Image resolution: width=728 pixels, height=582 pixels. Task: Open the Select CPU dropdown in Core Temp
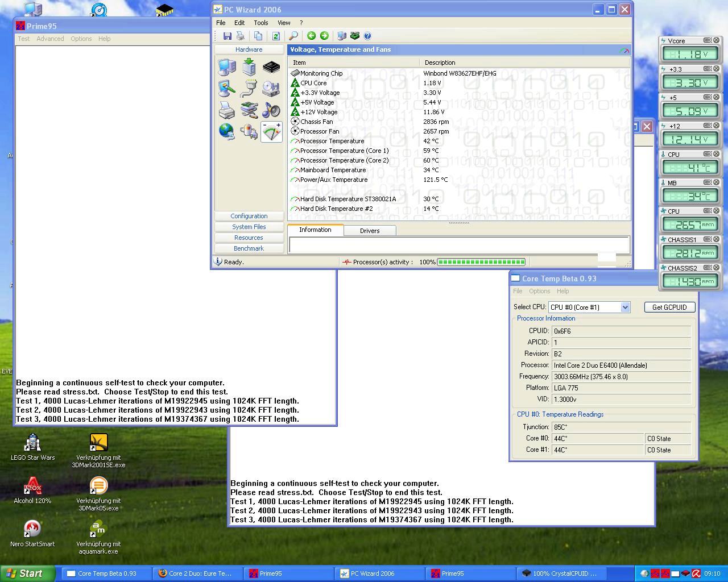click(625, 307)
